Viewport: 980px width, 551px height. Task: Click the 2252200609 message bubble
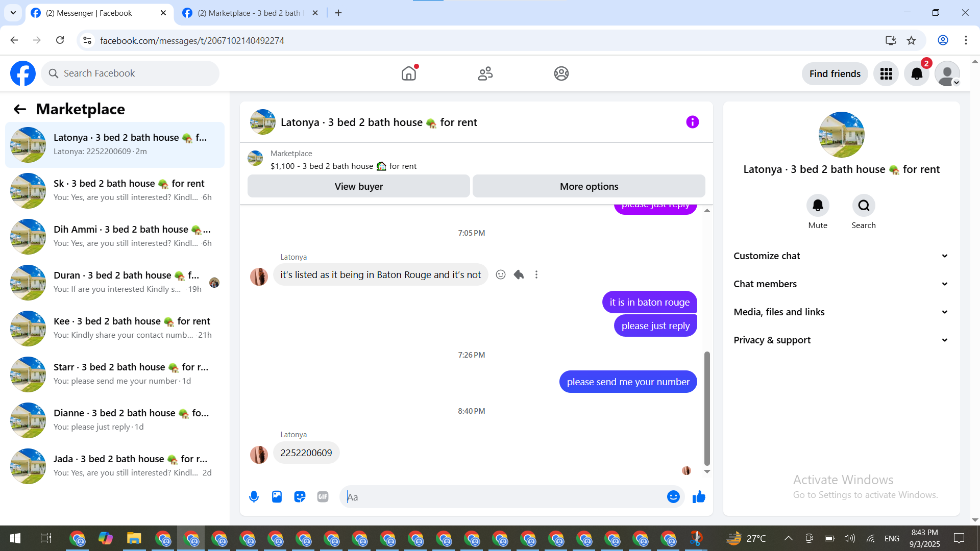306,453
